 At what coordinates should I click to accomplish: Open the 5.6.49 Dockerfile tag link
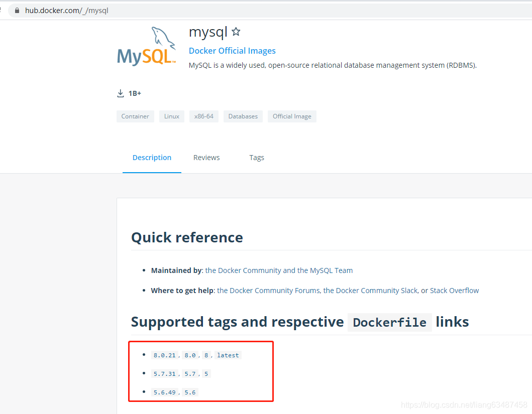[165, 392]
